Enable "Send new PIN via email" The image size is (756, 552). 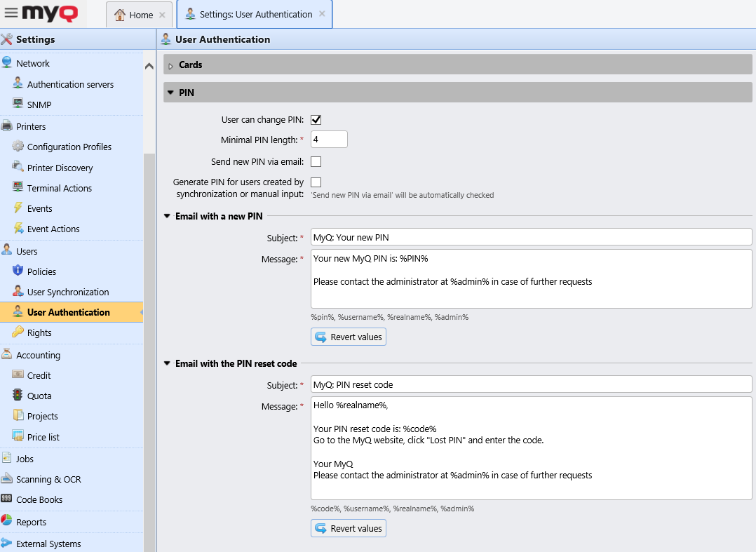pyautogui.click(x=316, y=161)
